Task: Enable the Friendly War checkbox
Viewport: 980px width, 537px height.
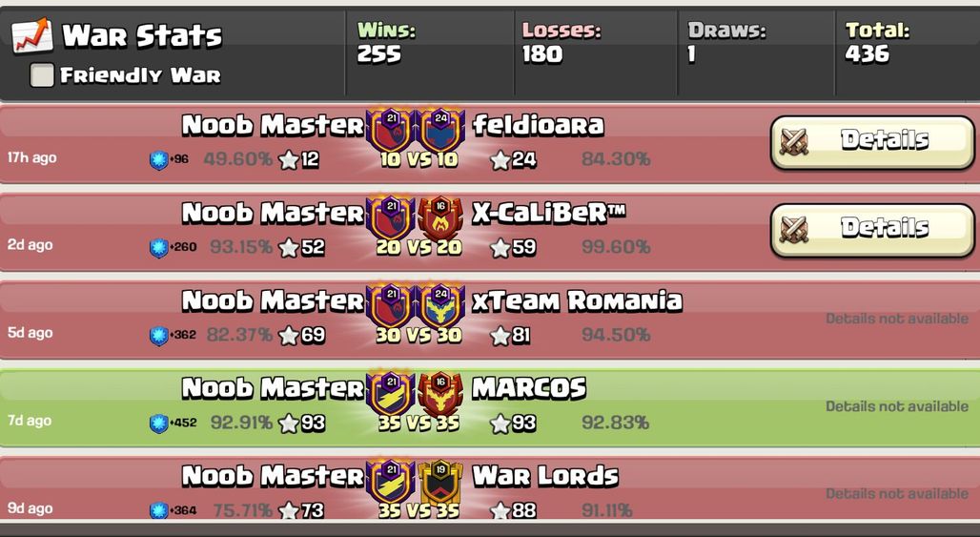Action: [42, 75]
